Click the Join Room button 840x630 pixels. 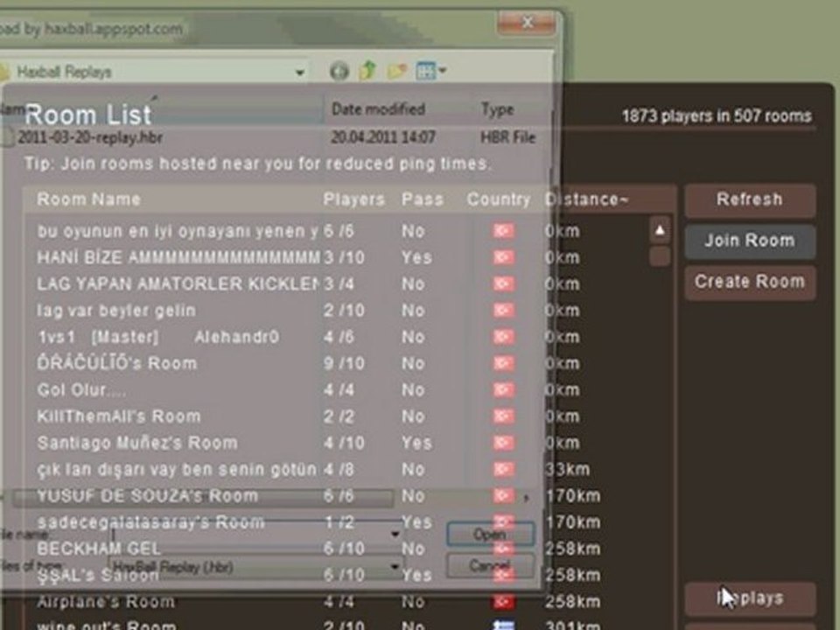click(x=750, y=241)
